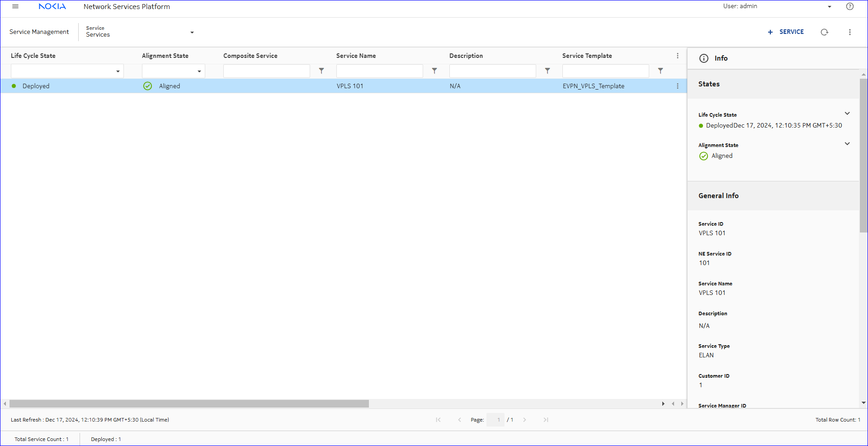Click the Nokia logo
Image resolution: width=868 pixels, height=446 pixels.
(x=52, y=6)
